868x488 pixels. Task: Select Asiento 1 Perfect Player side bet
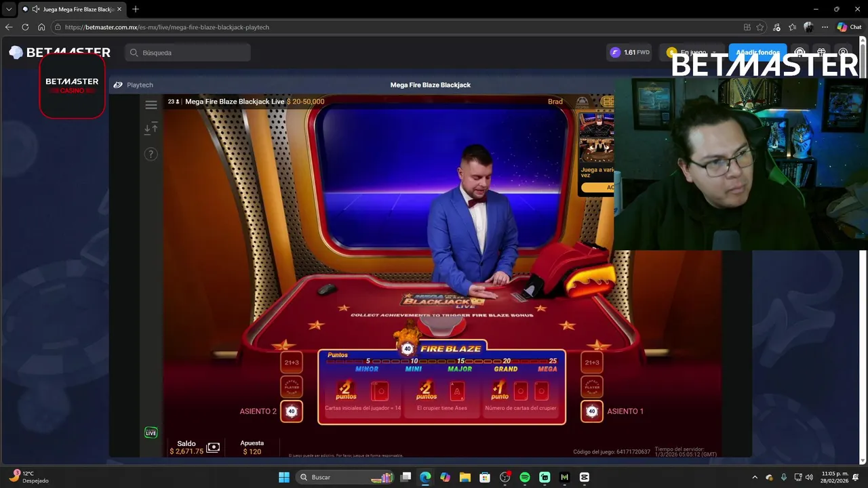[x=592, y=387]
